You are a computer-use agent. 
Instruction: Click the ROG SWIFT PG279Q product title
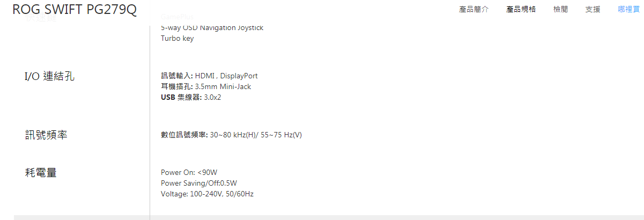click(74, 10)
